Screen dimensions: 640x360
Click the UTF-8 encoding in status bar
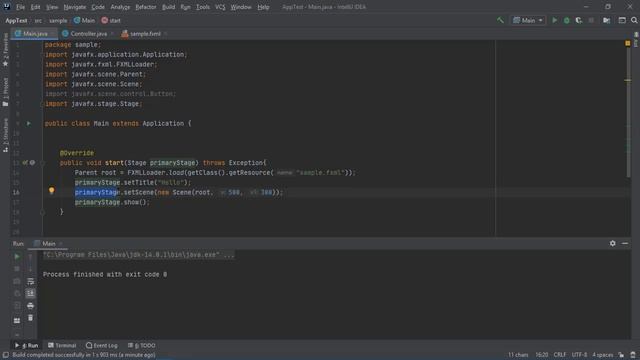pos(579,355)
